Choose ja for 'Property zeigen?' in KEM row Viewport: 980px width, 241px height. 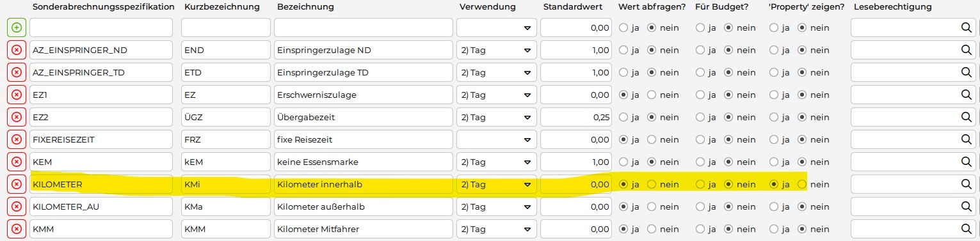[773, 162]
